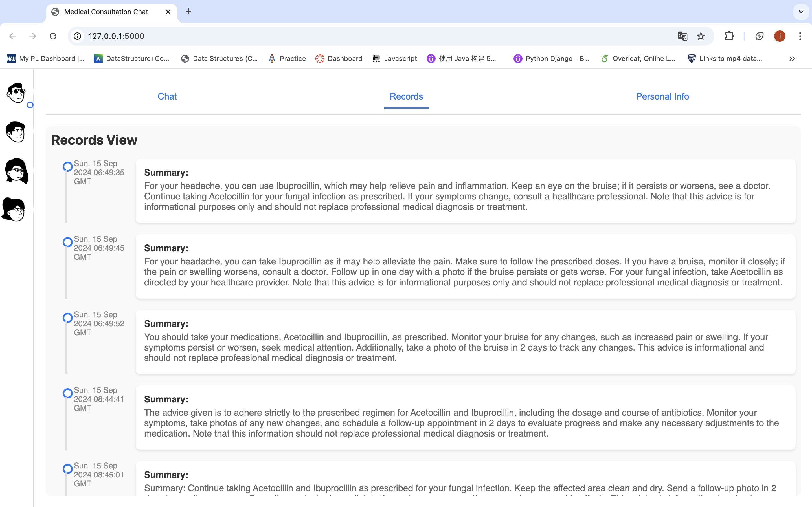The image size is (812, 507).
Task: Open the Records tab
Action: pos(406,96)
